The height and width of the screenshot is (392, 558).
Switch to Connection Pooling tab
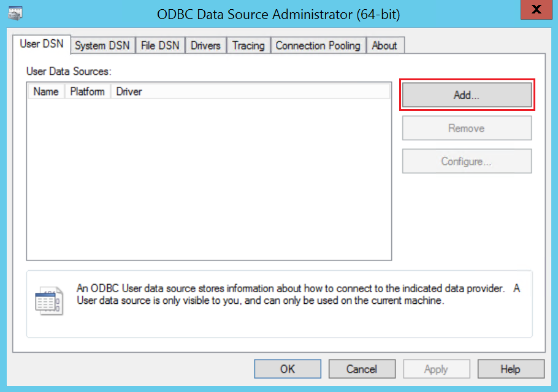point(318,45)
